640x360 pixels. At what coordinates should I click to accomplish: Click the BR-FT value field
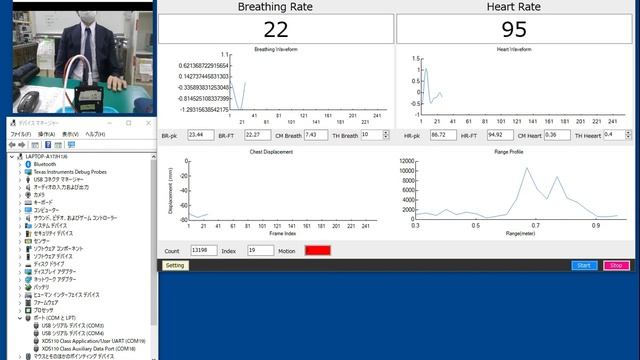(258, 135)
